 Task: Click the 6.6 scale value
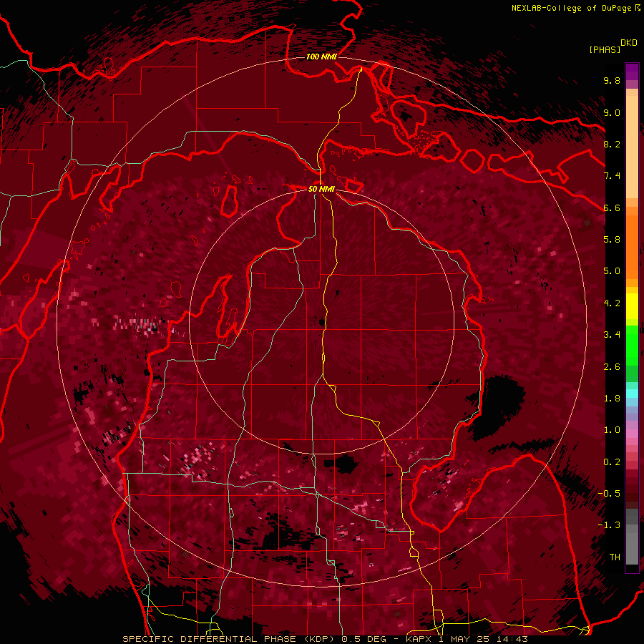coord(612,208)
